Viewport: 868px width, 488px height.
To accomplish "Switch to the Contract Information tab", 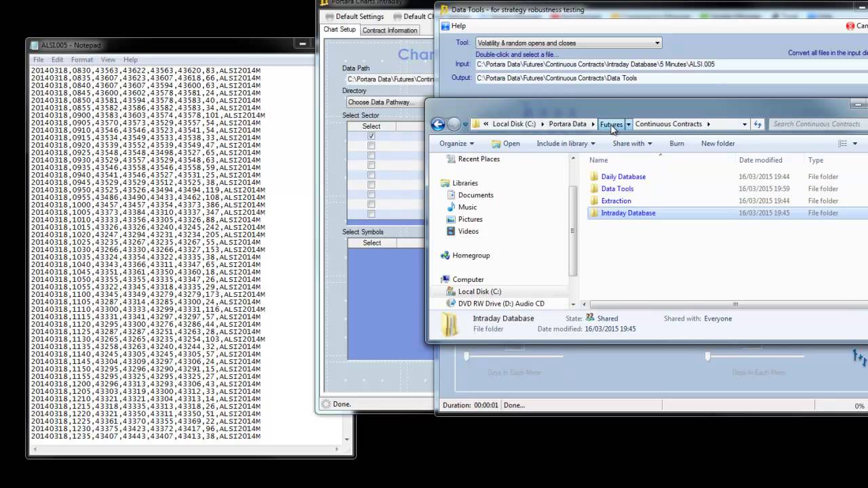I will [x=390, y=30].
